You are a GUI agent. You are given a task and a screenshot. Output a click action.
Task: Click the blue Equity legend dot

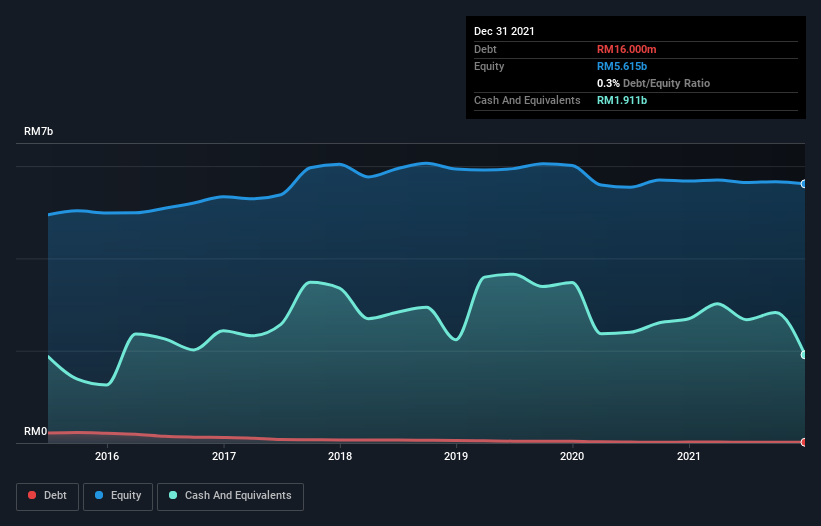pos(99,495)
